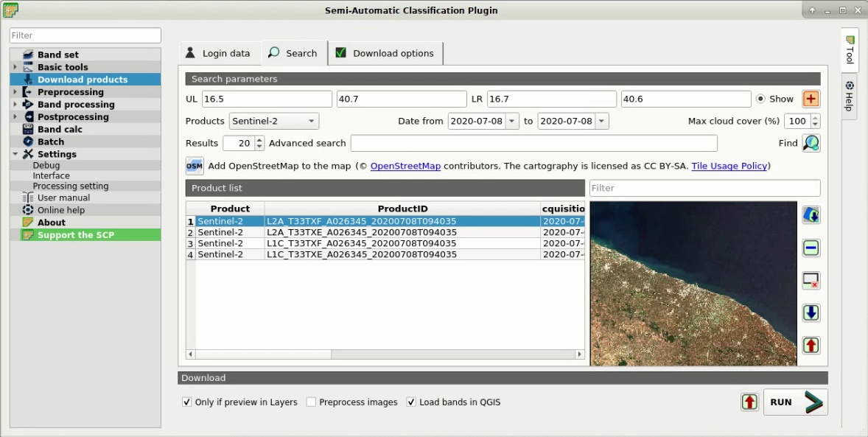
Task: Open the Date from calendar dropdown
Action: click(512, 121)
